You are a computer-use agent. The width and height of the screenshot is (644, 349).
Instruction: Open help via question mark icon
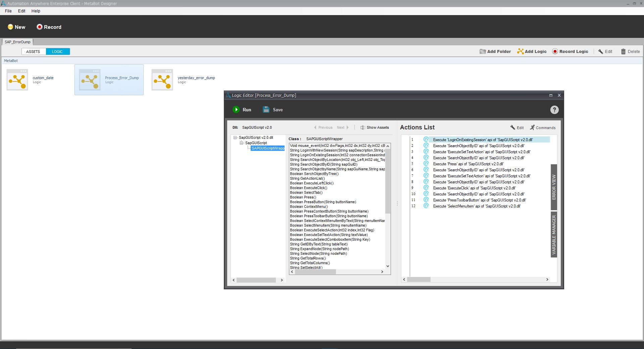tap(554, 110)
